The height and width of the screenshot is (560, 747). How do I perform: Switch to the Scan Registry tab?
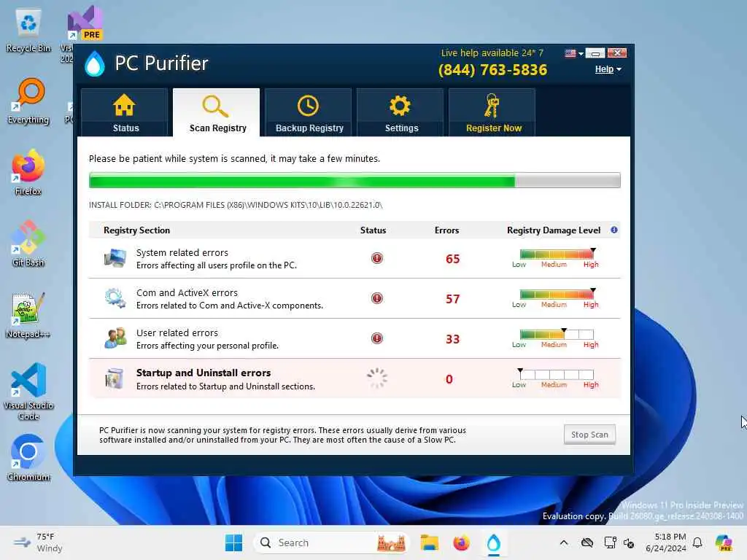(217, 112)
